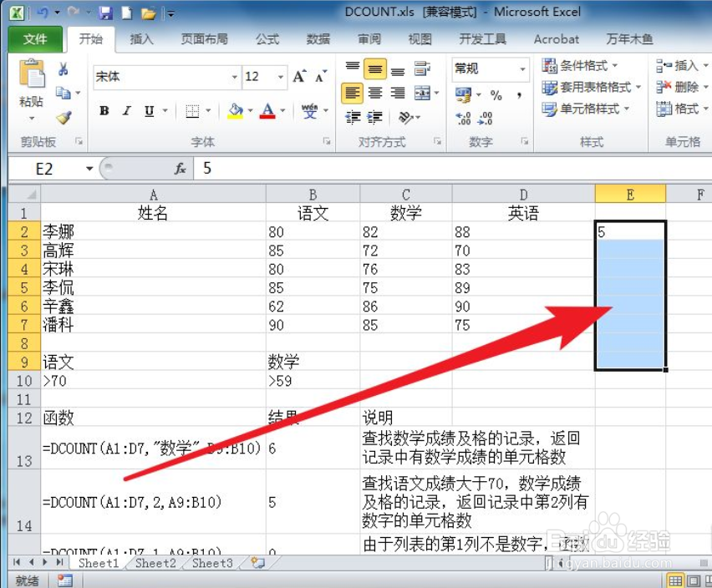Click the Save icon on quick access toolbar

tap(105, 12)
